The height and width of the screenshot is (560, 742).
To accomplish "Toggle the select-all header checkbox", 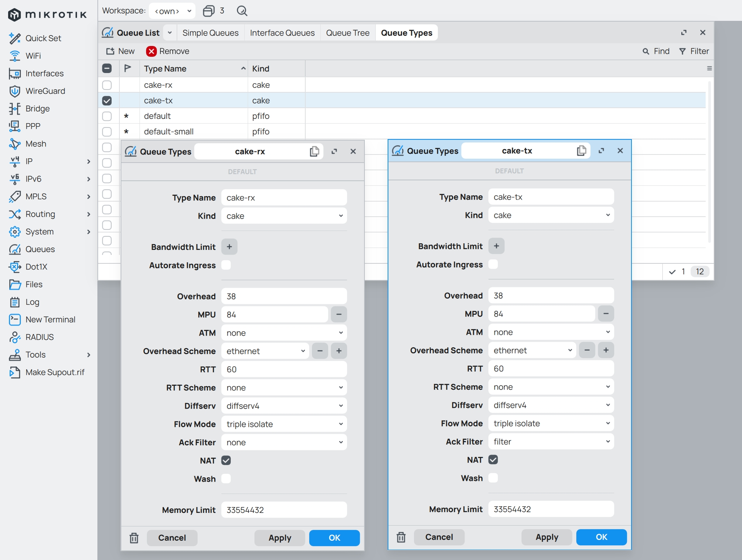I will [x=107, y=68].
